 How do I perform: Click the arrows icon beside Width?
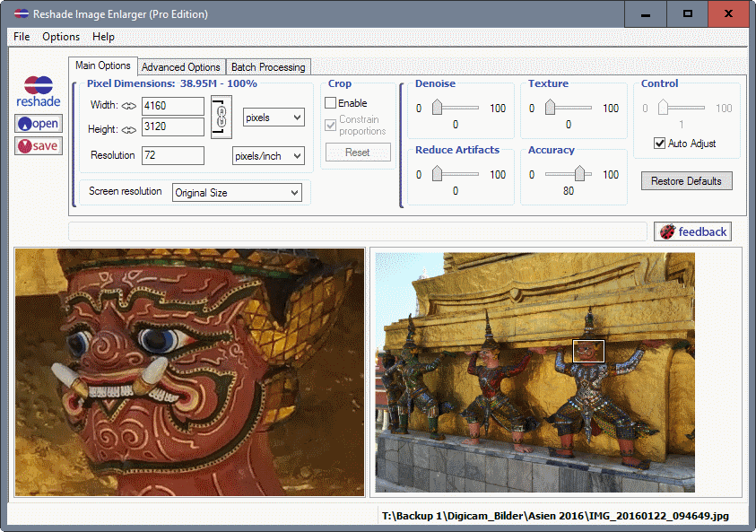(x=129, y=106)
